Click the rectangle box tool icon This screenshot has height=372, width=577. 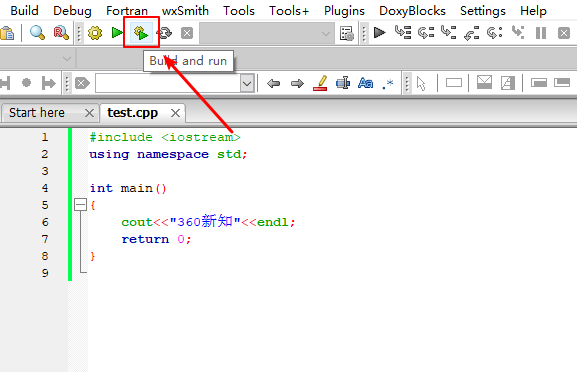(x=454, y=83)
